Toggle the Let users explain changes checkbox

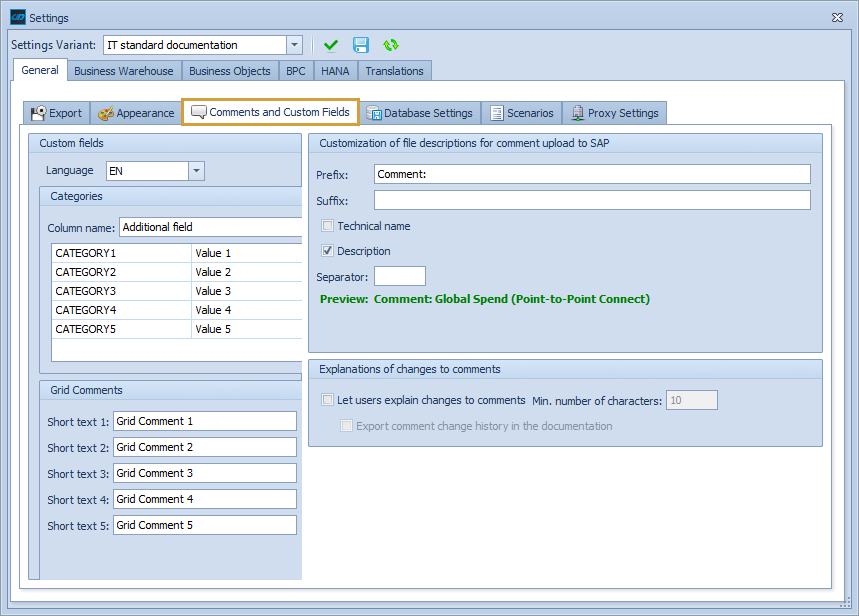(327, 399)
